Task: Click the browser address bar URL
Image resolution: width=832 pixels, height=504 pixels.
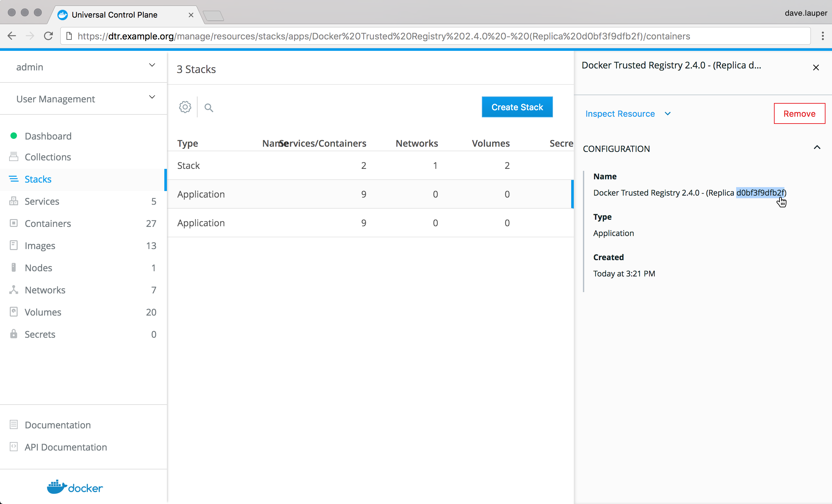Action: click(x=383, y=36)
